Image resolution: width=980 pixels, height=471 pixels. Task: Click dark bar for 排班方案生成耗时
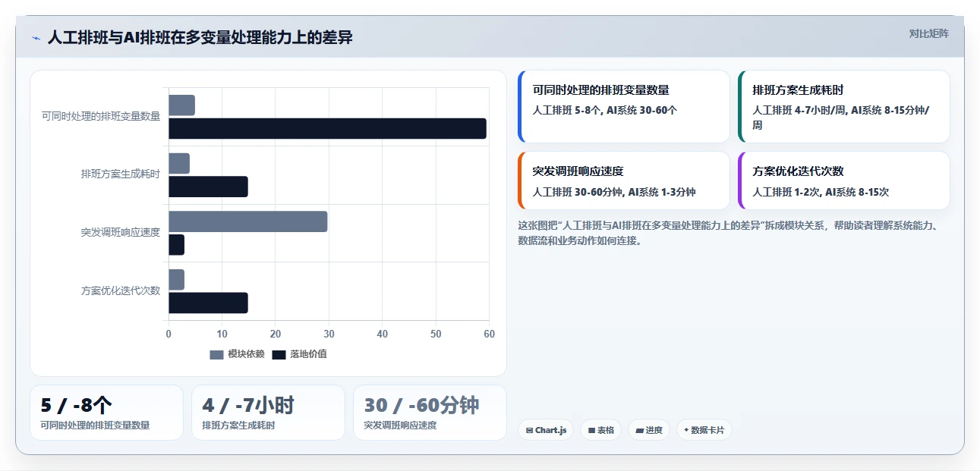pos(208,187)
